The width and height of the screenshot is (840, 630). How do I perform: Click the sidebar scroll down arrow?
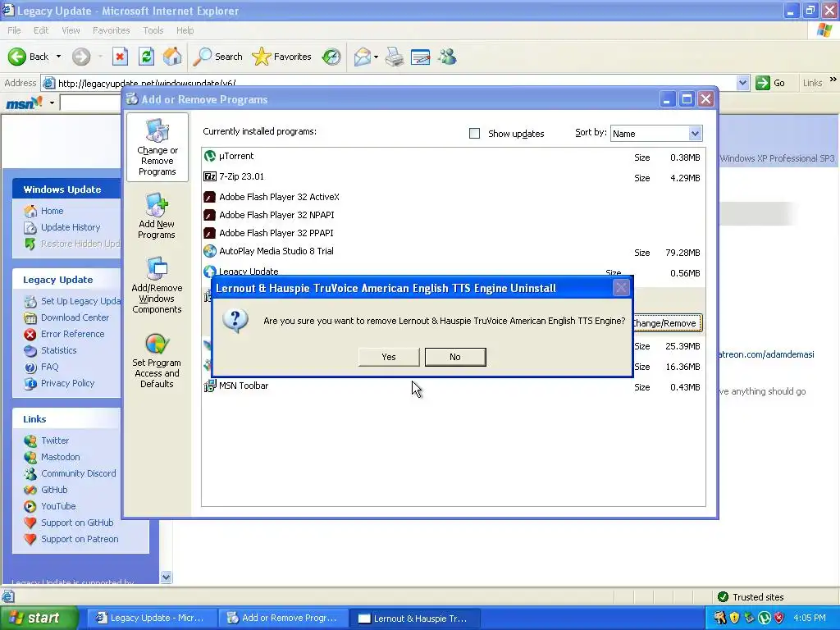pos(166,577)
